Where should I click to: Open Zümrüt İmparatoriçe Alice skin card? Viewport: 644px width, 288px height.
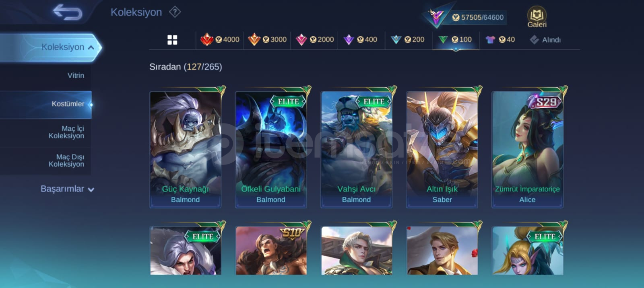527,148
